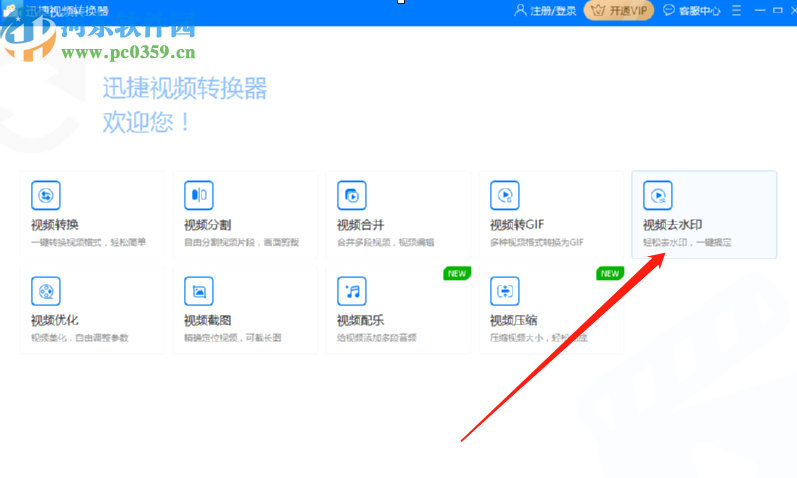
Task: Open the 视频转换 video convert icon
Action: click(x=46, y=195)
